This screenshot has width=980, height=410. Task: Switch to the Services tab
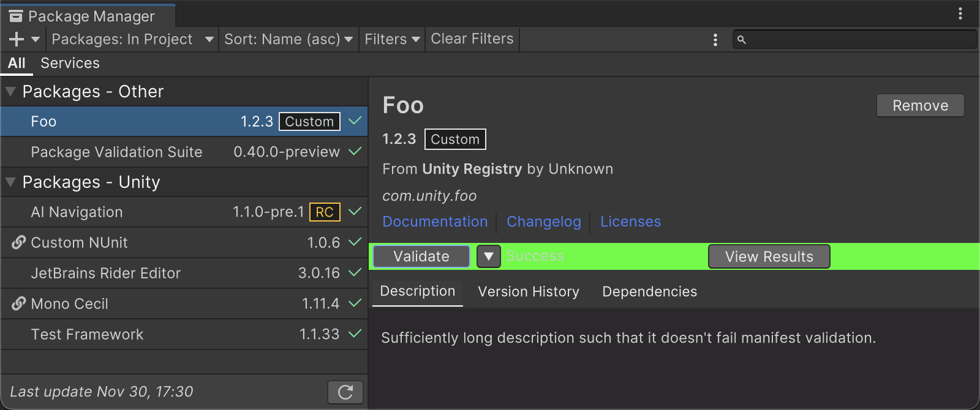[x=70, y=63]
